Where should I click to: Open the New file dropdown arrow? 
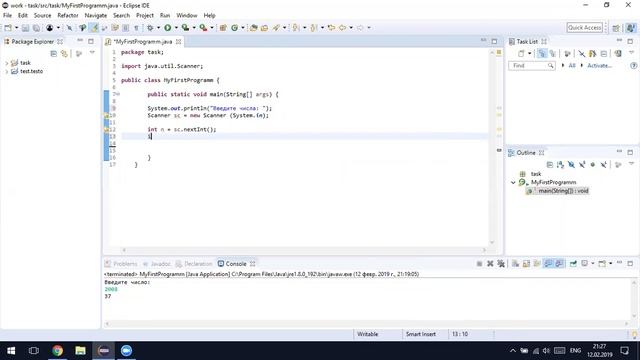tap(16, 28)
